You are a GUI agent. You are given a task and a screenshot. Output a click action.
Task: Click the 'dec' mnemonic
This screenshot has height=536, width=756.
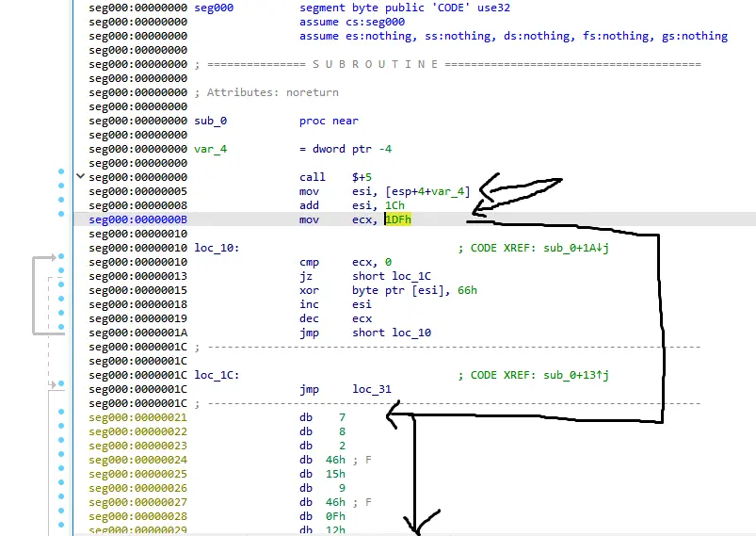[309, 319]
